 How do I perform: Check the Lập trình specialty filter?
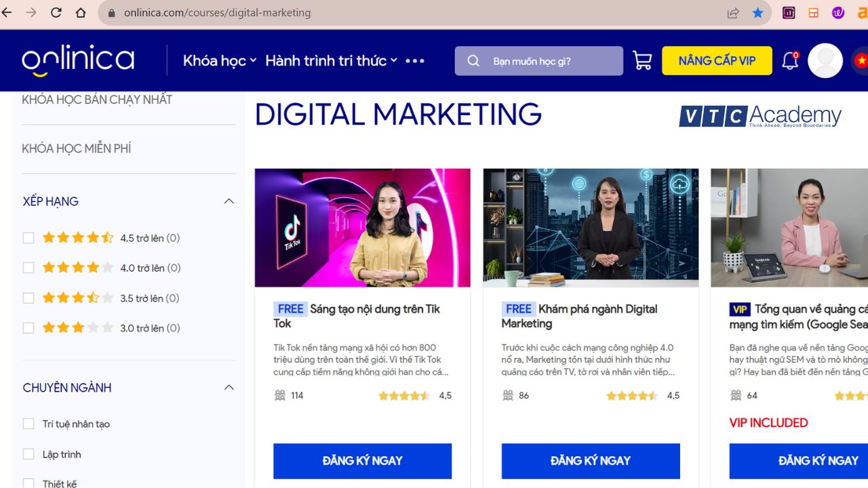pyautogui.click(x=28, y=454)
